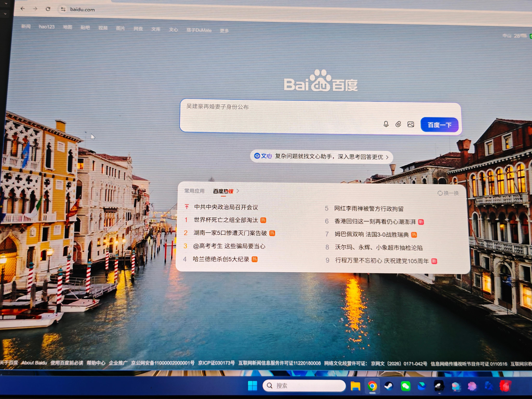Image resolution: width=532 pixels, height=399 pixels.
Task: Click 热 badge next to 世界杯死亡之组全部淘汰
Action: [263, 220]
